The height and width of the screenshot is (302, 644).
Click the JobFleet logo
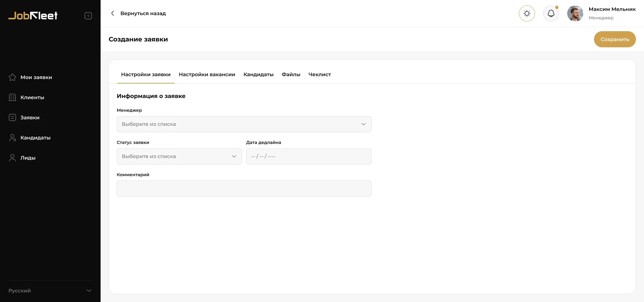click(33, 15)
